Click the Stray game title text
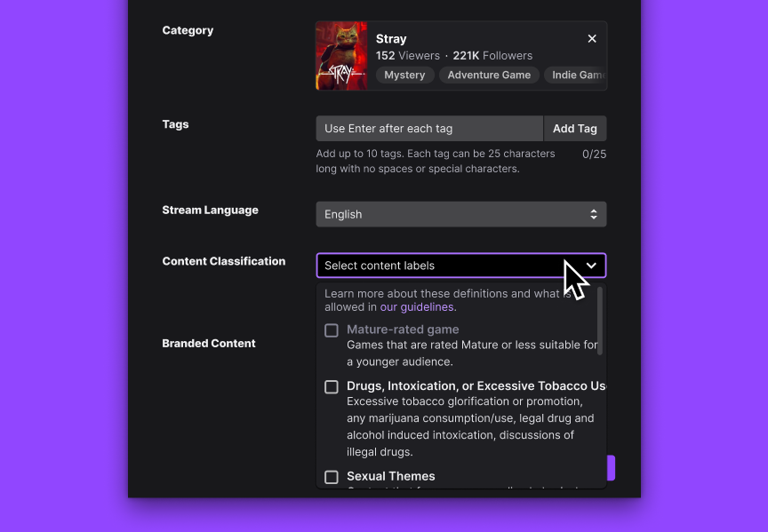 [391, 39]
